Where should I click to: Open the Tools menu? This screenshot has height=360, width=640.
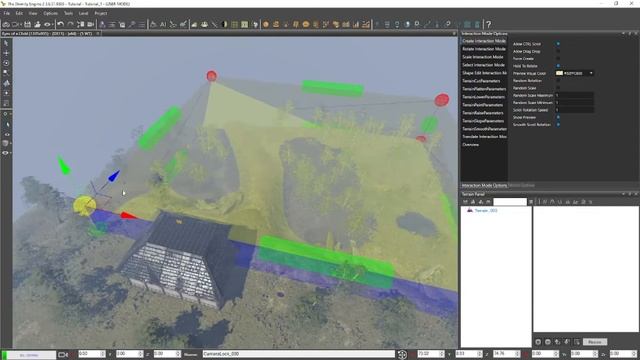tap(68, 13)
